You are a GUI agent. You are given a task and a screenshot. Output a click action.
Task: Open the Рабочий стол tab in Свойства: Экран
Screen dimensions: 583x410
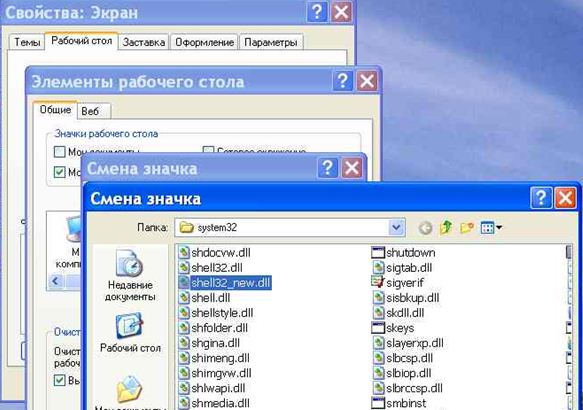click(x=81, y=41)
